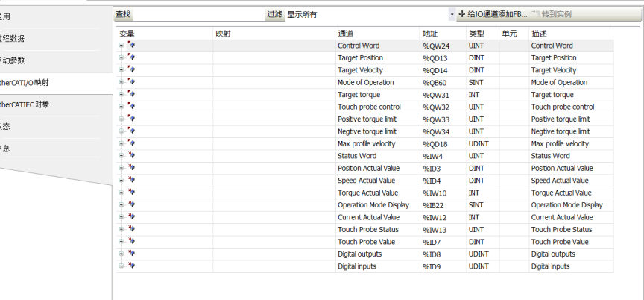Screen dimensions: 644x300
Task: Click the variable icon in Mode of Operation row
Action: coord(131,82)
